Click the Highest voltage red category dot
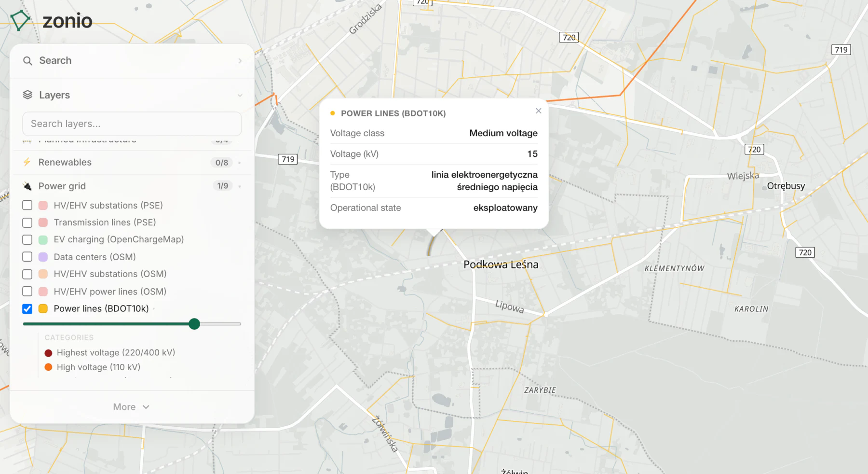 (x=48, y=353)
